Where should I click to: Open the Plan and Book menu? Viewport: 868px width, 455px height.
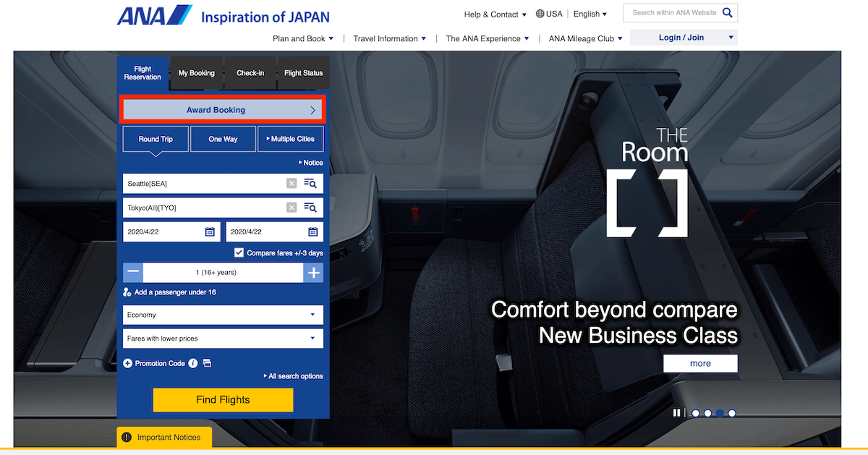303,39
